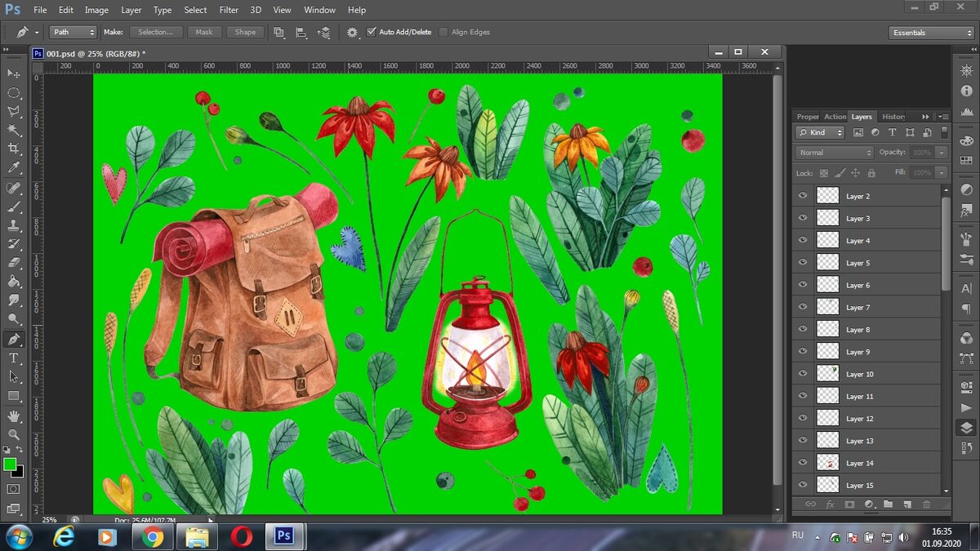Viewport: 980px width, 551px height.
Task: Toggle lock all padlock
Action: pyautogui.click(x=871, y=173)
